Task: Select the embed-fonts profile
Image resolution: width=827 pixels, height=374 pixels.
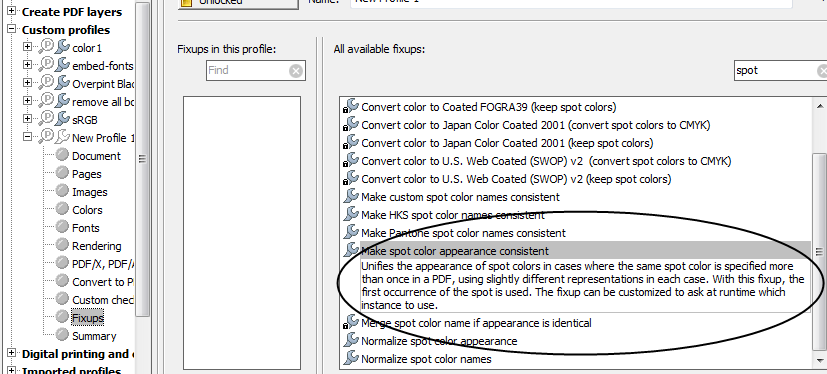Action: (x=102, y=66)
